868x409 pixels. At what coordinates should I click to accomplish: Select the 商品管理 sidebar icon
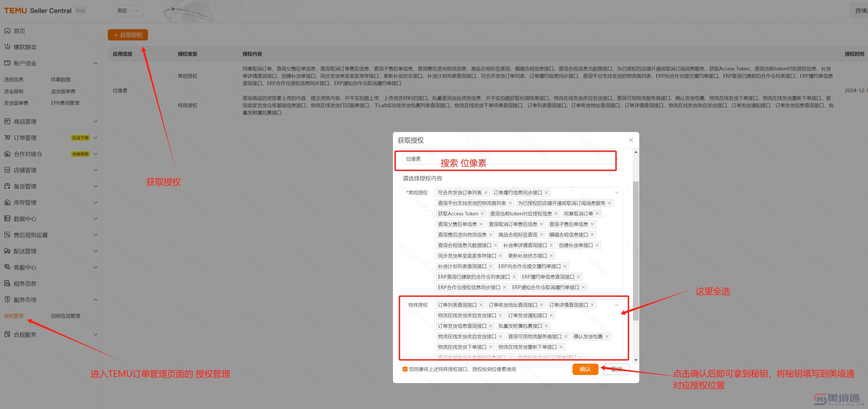(7, 121)
